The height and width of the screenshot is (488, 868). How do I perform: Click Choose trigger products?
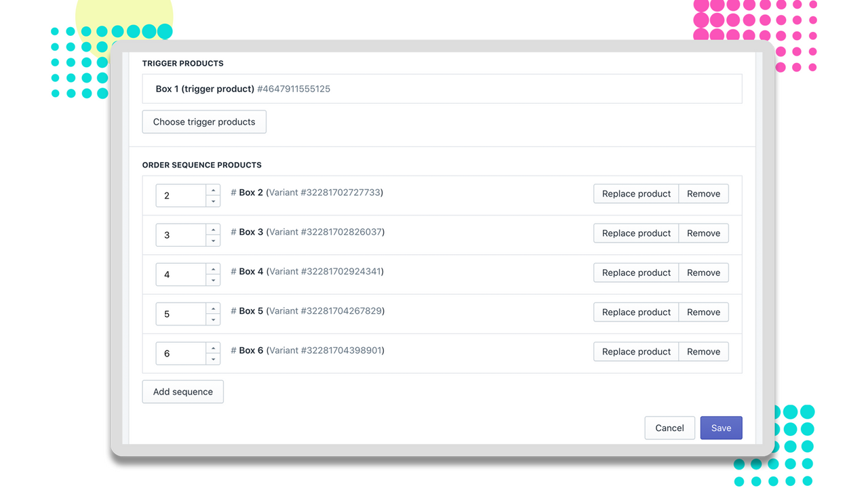click(x=203, y=121)
